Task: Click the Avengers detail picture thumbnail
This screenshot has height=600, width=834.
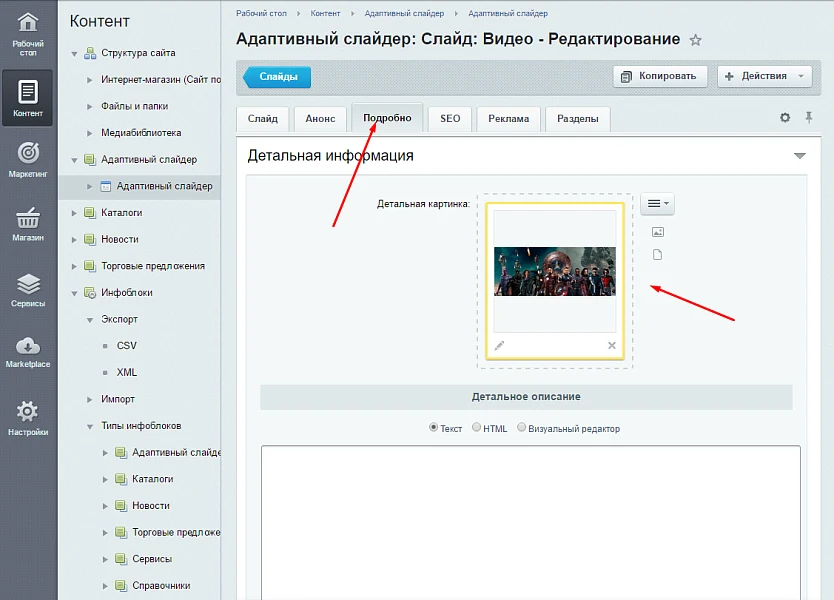Action: tap(555, 271)
